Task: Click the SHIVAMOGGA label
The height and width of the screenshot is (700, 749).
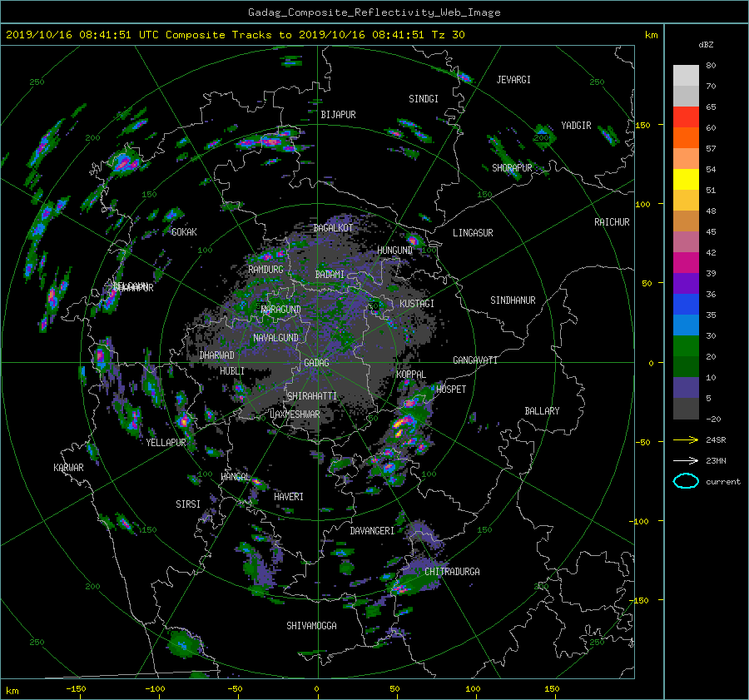Action: (311, 626)
